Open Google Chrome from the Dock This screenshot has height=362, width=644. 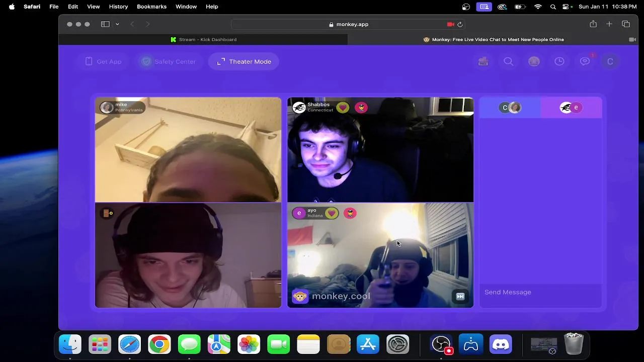click(159, 344)
